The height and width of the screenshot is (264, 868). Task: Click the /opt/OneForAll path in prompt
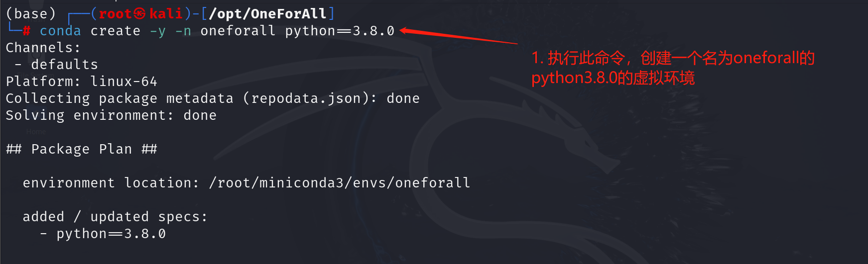268,14
